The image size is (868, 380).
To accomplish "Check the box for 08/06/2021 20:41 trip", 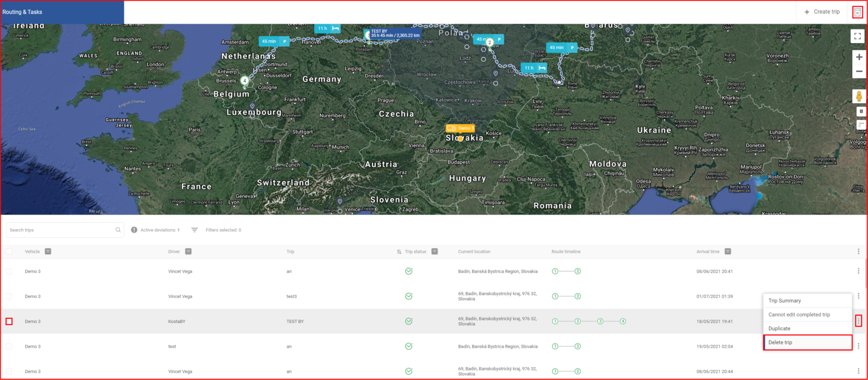I will point(9,271).
